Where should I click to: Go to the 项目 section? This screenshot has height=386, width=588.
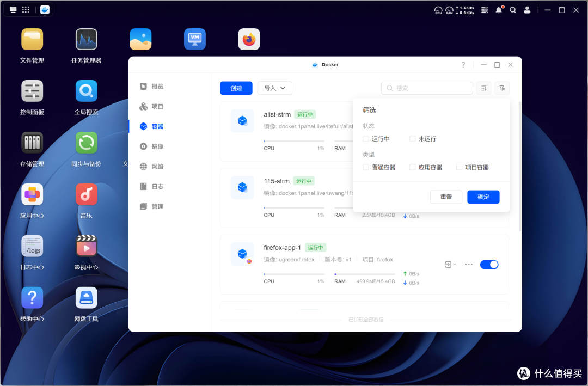152,107
